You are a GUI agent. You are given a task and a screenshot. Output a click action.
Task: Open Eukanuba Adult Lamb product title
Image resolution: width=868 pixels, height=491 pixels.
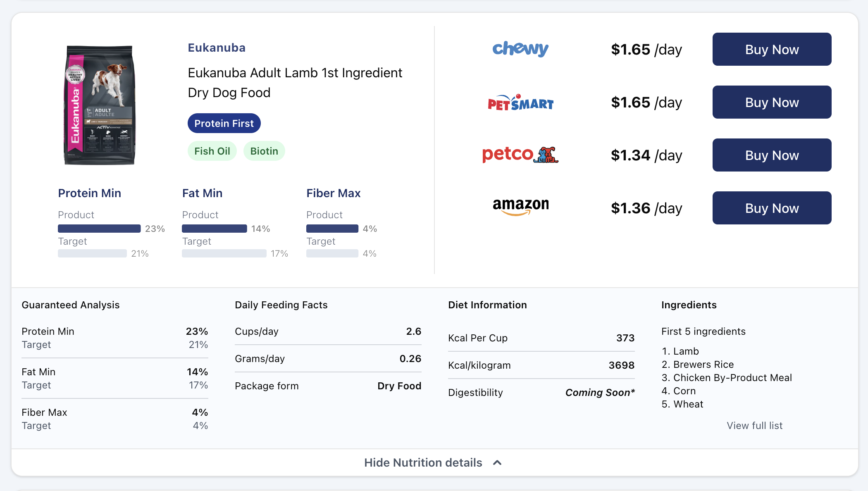pos(295,82)
